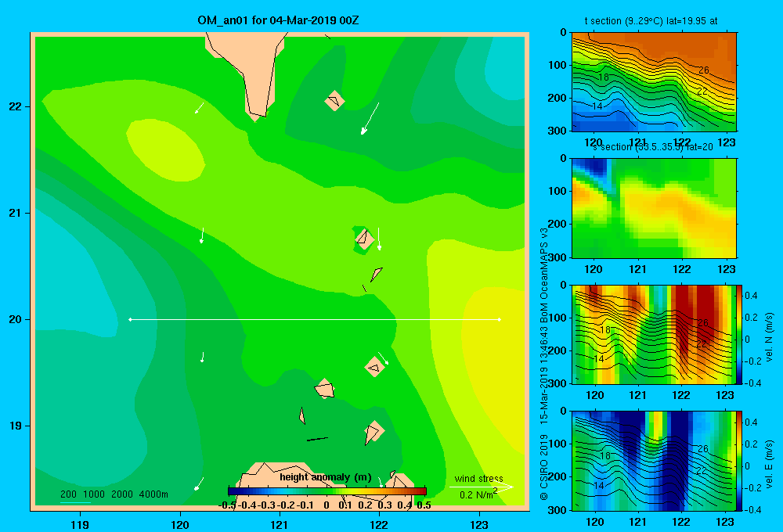Click the small island near 22N 121.5E
The height and width of the screenshot is (532, 783).
(334, 101)
